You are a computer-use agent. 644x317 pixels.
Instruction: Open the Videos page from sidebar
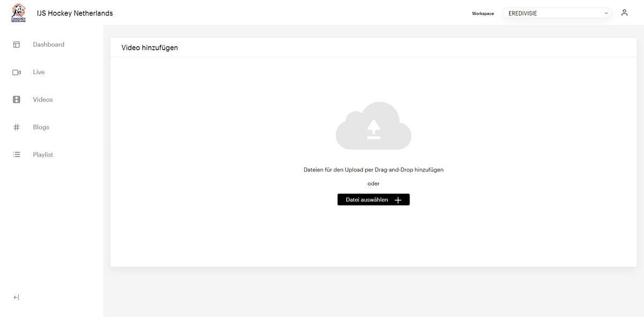42,99
